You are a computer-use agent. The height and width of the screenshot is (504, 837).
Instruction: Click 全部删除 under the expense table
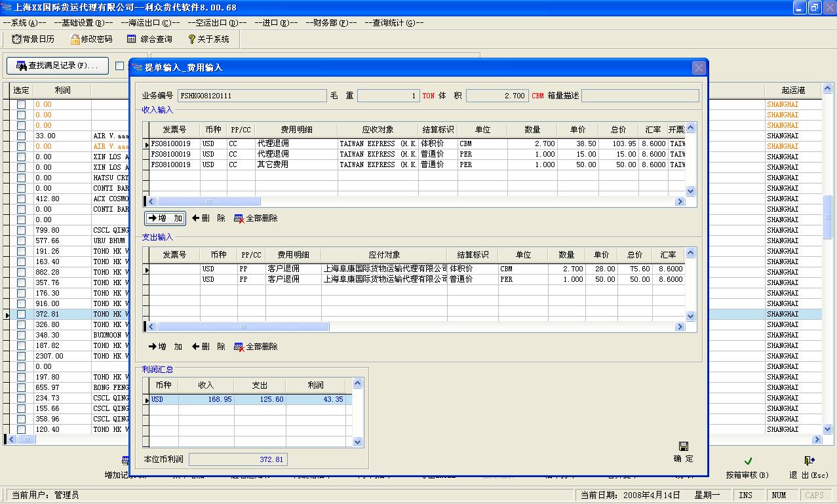[x=256, y=347]
